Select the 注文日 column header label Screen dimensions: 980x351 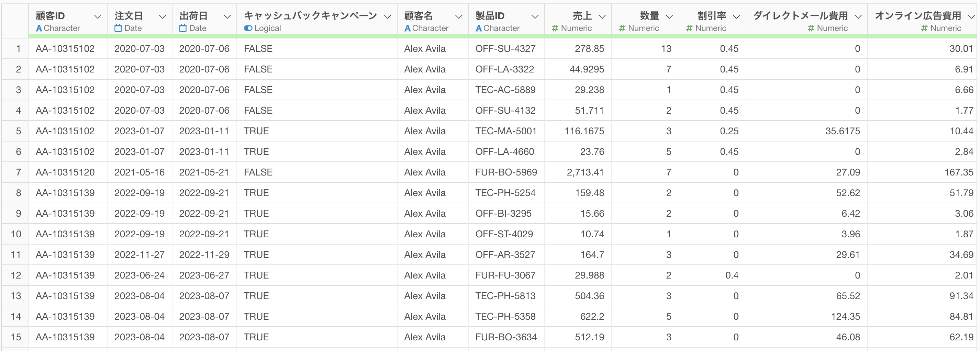129,15
